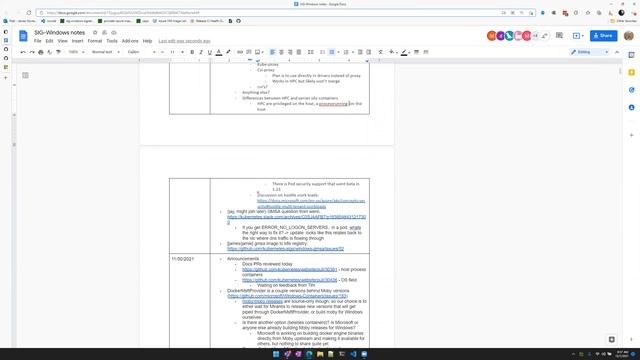Click the Insert image icon

pyautogui.click(x=258, y=52)
